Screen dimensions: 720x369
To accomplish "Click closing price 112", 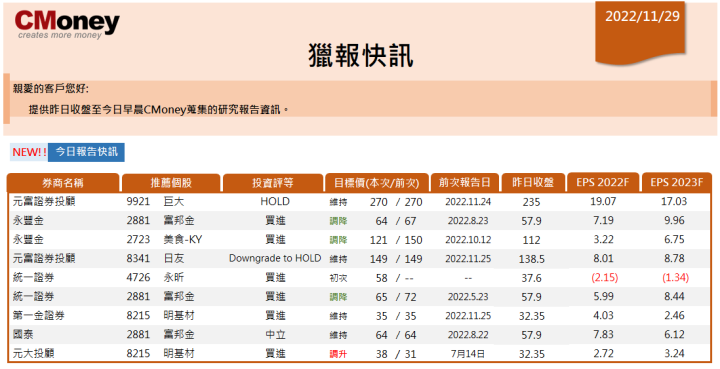I will click(531, 240).
